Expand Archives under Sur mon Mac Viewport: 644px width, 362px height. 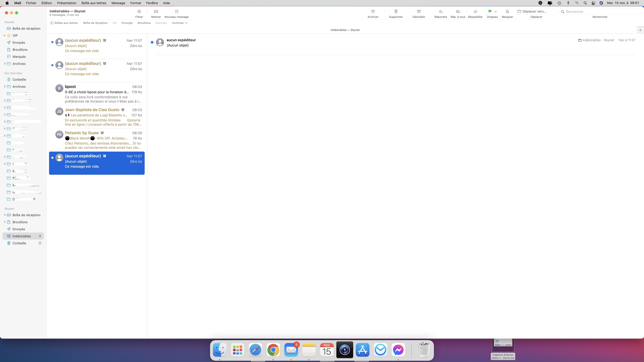click(5, 86)
